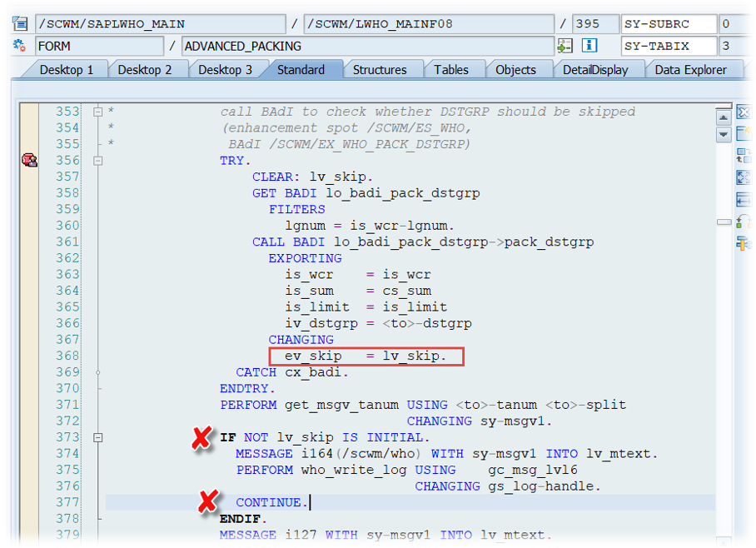The height and width of the screenshot is (548, 756).
Task: Click the maximize horizontally icon
Action: (744, 199)
